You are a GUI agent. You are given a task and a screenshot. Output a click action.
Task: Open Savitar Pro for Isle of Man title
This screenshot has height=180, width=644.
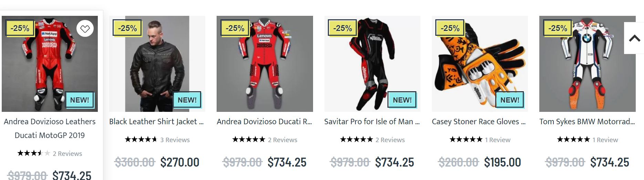pos(372,121)
